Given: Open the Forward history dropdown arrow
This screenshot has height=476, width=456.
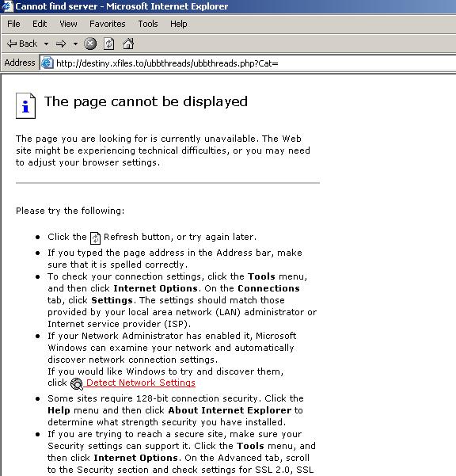Looking at the screenshot, I should (x=75, y=44).
